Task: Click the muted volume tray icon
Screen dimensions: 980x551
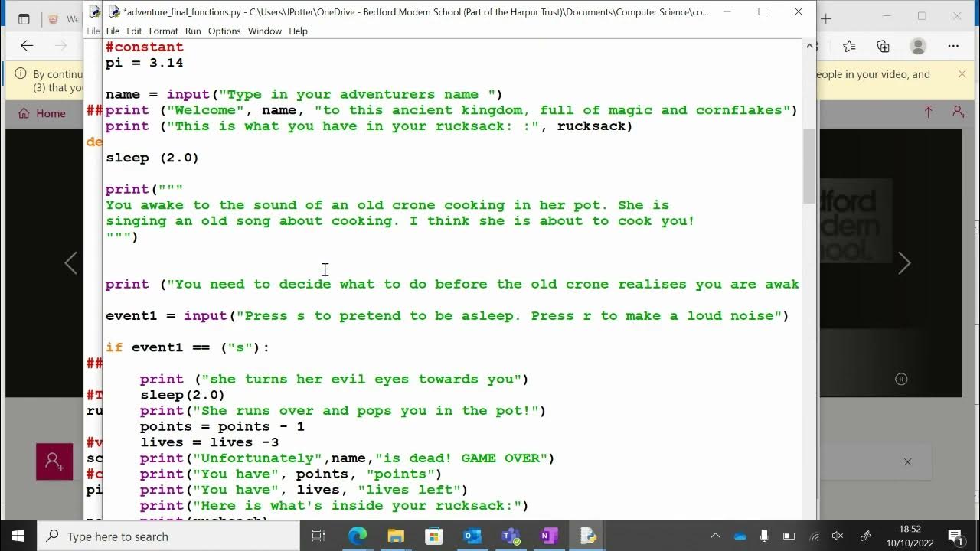Action: tap(838, 536)
